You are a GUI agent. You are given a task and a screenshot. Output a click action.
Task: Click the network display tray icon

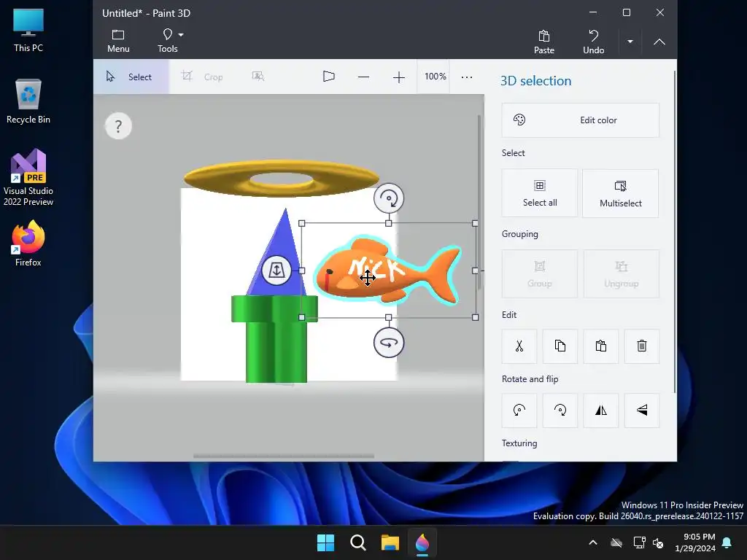tap(639, 542)
